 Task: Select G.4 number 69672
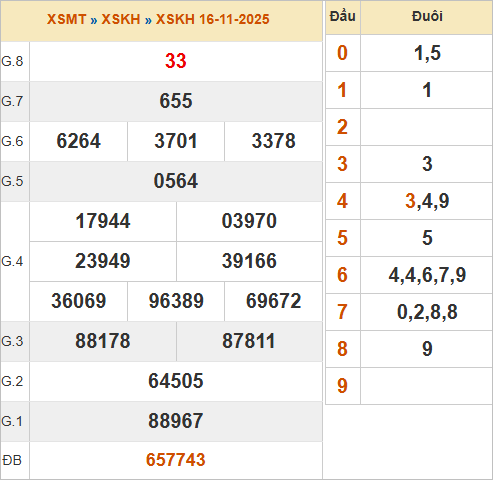click(273, 301)
